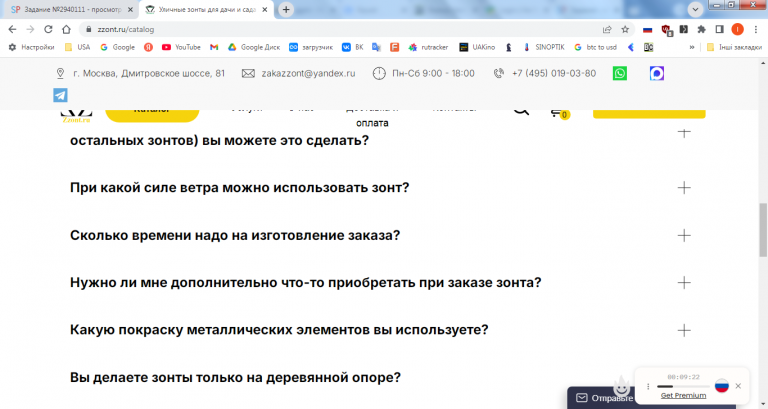Open the rutracker bookmark
Viewport: 768px width, 409px height.
(428, 47)
